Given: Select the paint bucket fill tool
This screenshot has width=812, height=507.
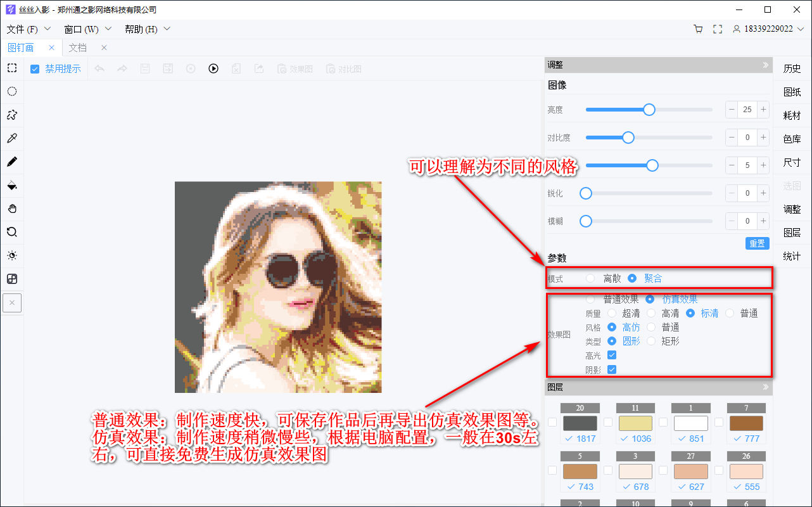Looking at the screenshot, I should click(x=11, y=185).
